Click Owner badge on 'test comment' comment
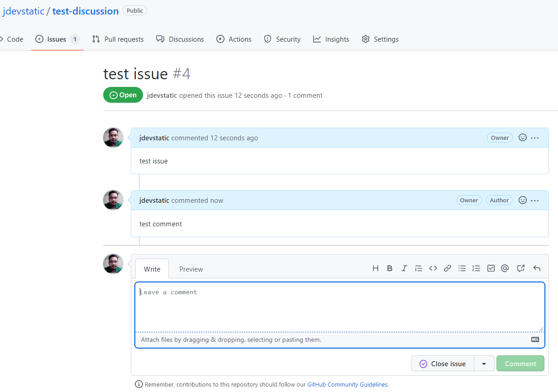This screenshot has width=558, height=392. pyautogui.click(x=469, y=200)
